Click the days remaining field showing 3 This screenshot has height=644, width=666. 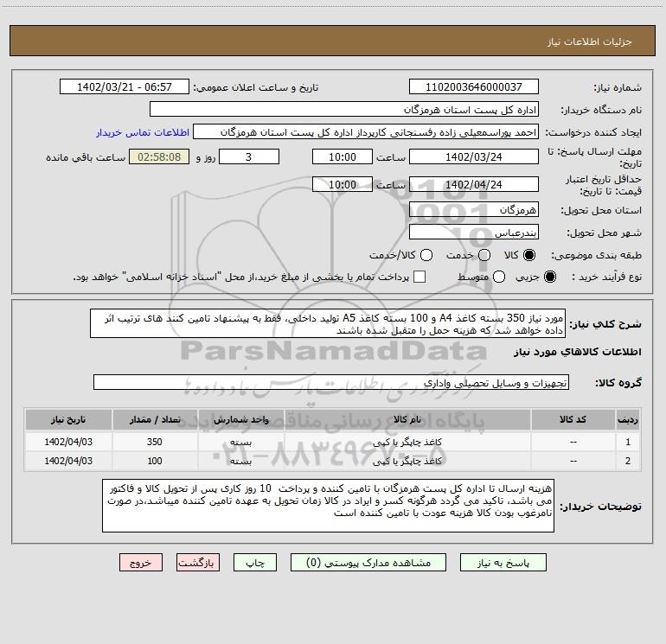point(249,156)
